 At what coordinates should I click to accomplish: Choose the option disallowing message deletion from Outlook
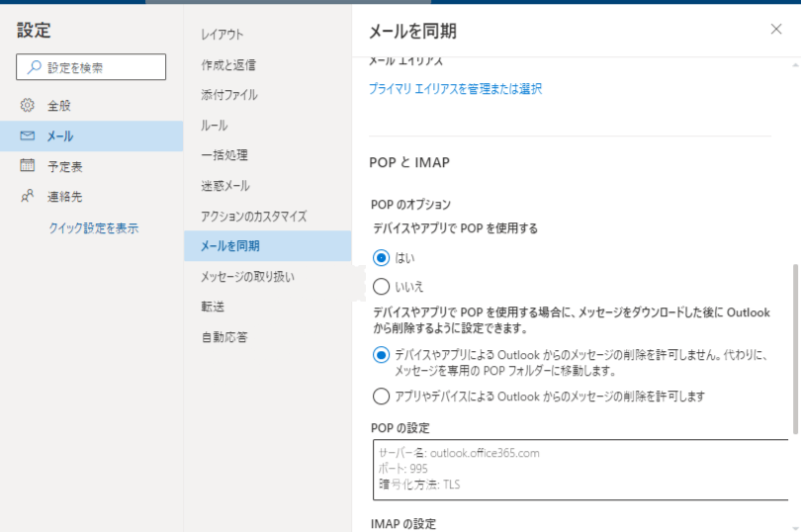coord(382,355)
